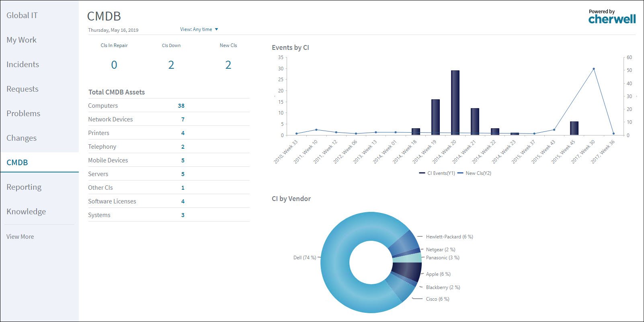Open the Incidents menu item
This screenshot has height=322, width=644.
pos(23,64)
